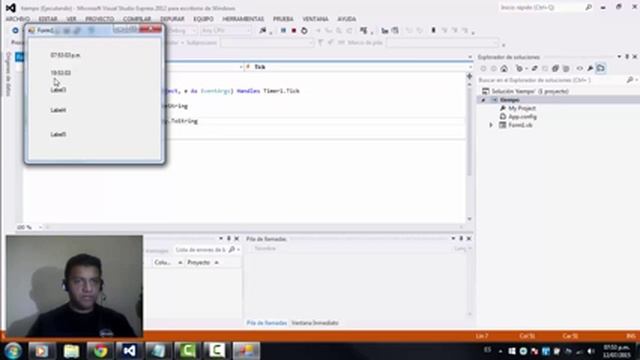The image size is (640, 360).
Task: Switch to the Ventana Inmediato tab
Action: (x=315, y=323)
